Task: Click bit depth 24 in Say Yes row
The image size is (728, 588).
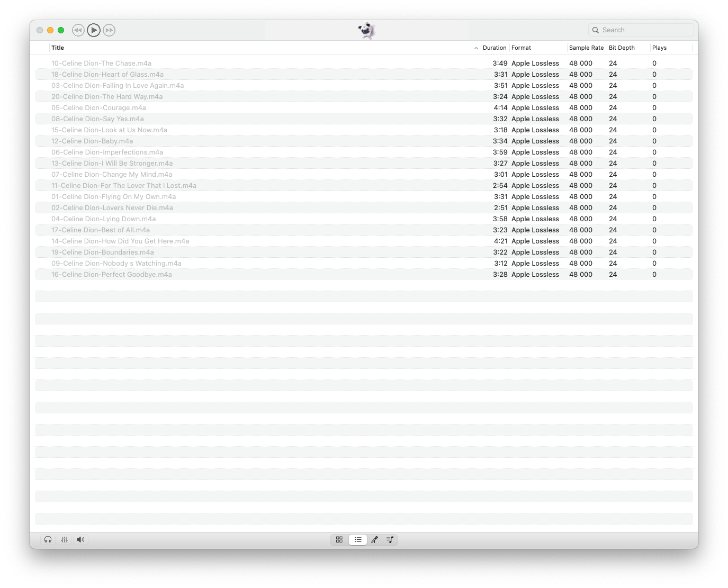Action: click(613, 119)
